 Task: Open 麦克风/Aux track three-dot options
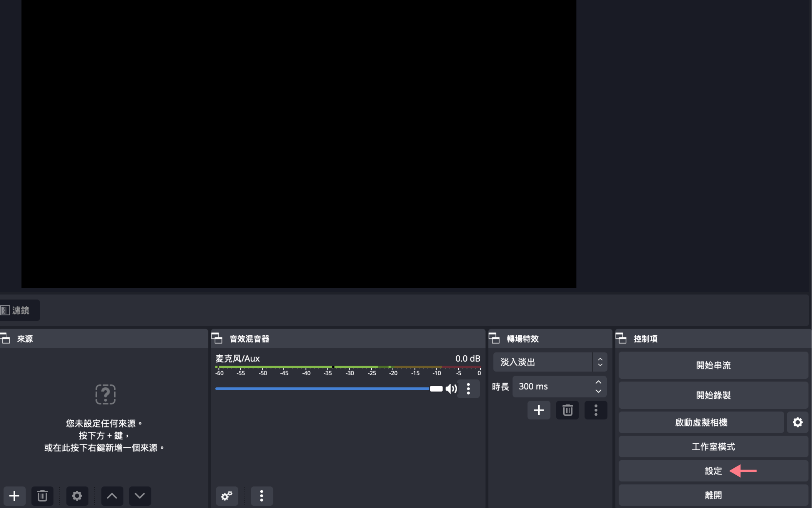(x=468, y=389)
